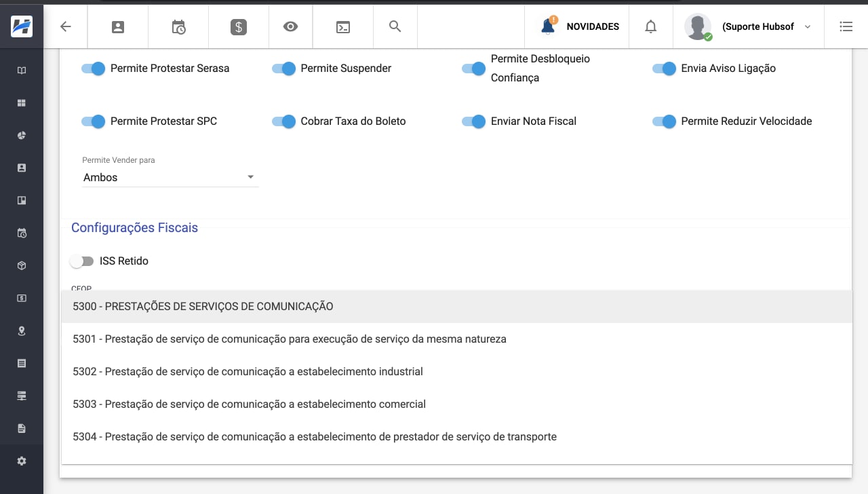Click the search magnifier icon
This screenshot has width=868, height=494.
point(395,26)
